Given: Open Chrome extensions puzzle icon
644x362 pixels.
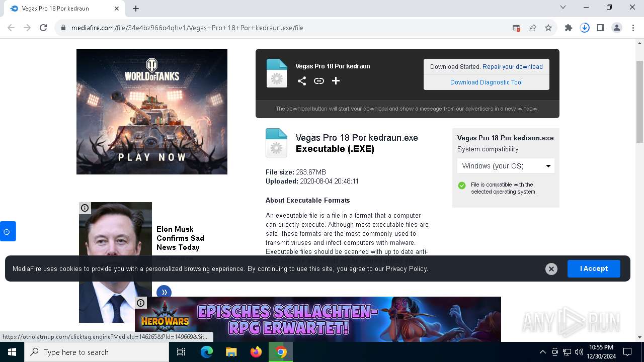Looking at the screenshot, I should (x=569, y=28).
